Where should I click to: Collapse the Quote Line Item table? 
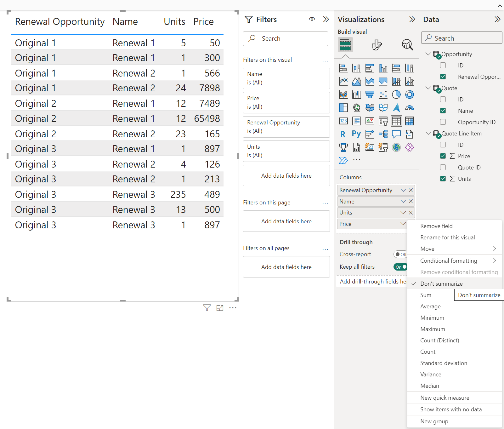(x=428, y=133)
